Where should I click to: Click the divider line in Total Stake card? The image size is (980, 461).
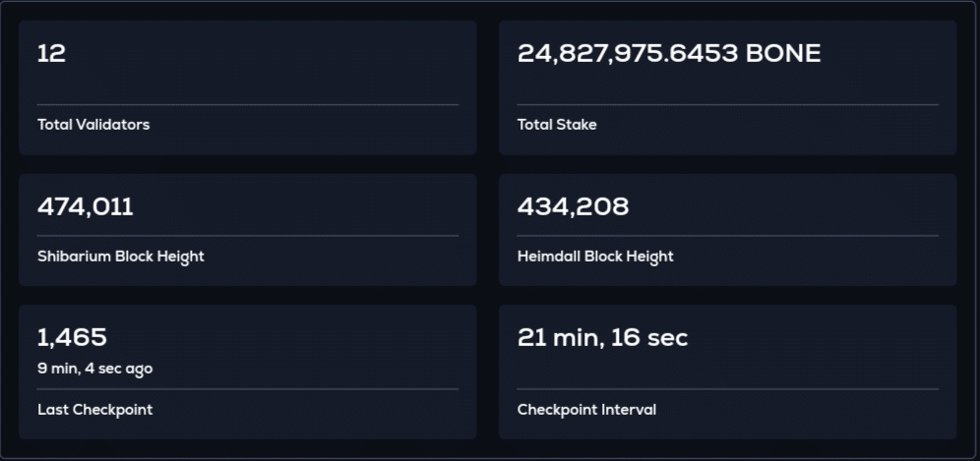(x=727, y=104)
